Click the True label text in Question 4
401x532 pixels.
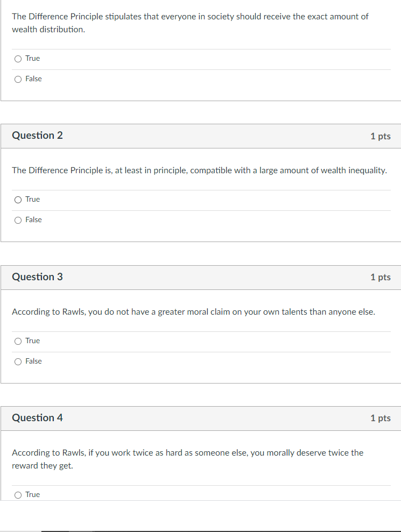(32, 494)
